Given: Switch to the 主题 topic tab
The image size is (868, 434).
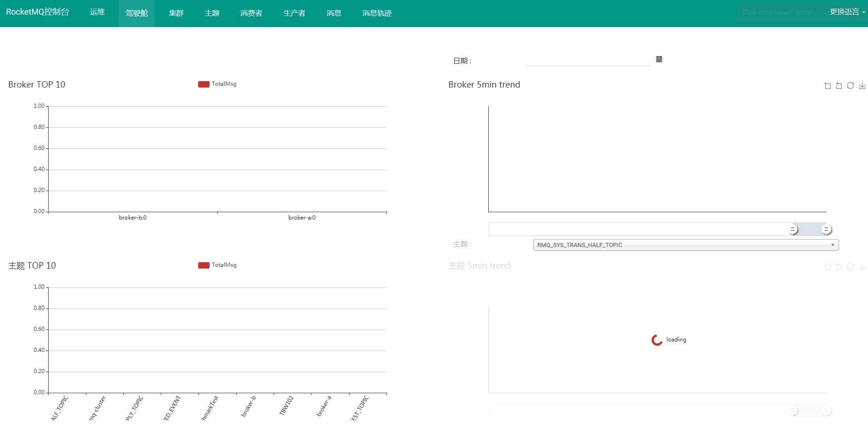Looking at the screenshot, I should 212,13.
